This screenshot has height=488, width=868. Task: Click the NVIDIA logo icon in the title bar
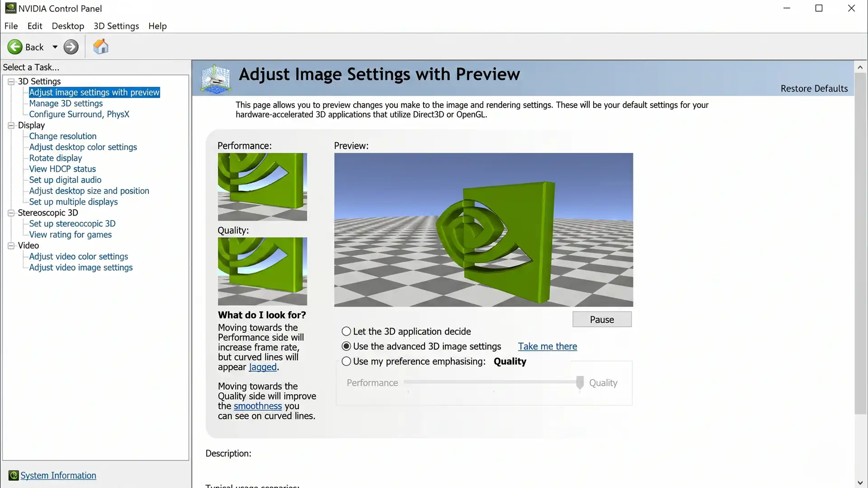point(10,8)
